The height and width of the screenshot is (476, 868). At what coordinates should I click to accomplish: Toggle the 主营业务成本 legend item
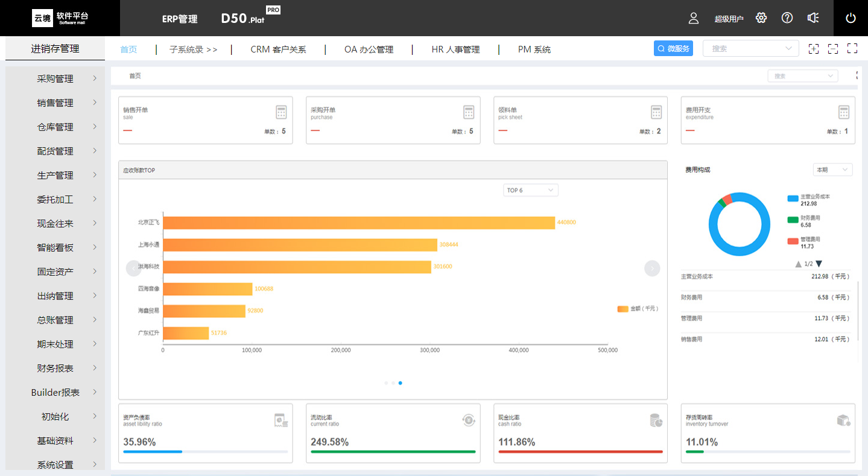pyautogui.click(x=811, y=200)
